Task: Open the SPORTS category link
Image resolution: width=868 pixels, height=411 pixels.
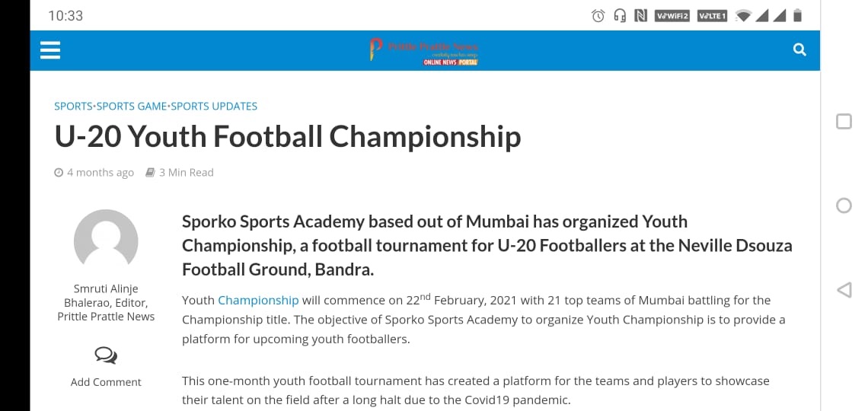Action: pos(73,107)
